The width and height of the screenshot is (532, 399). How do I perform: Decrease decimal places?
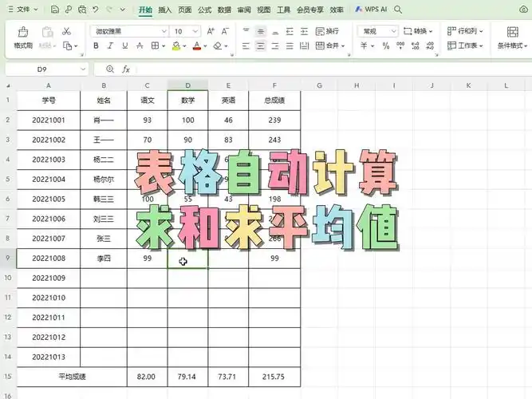coord(430,45)
